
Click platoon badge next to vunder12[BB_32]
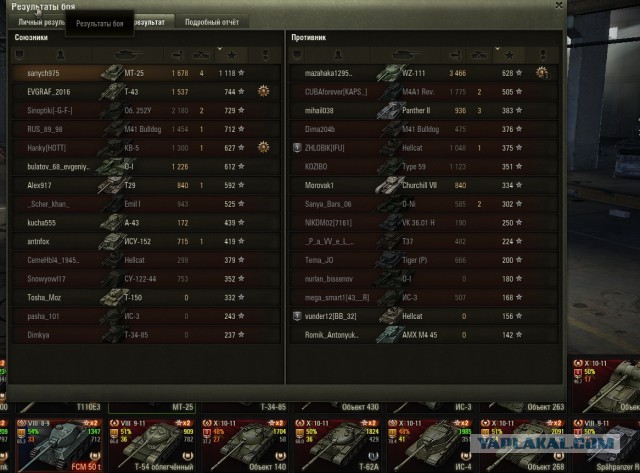click(297, 316)
